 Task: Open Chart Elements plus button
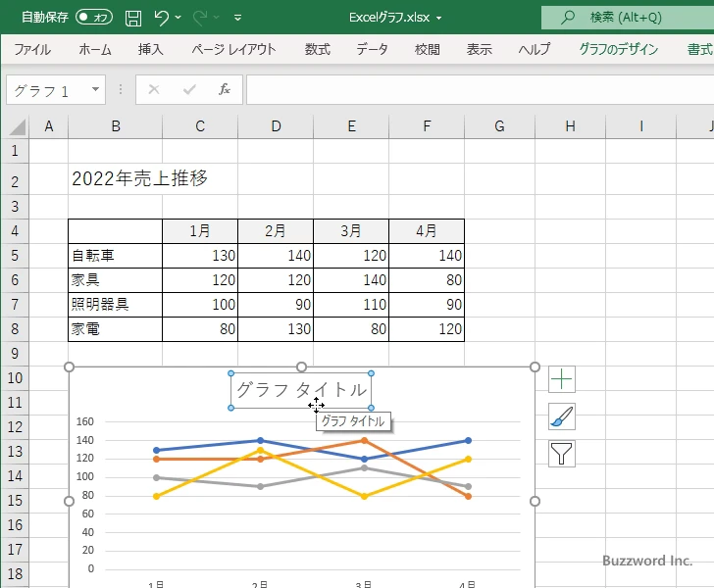tap(561, 379)
